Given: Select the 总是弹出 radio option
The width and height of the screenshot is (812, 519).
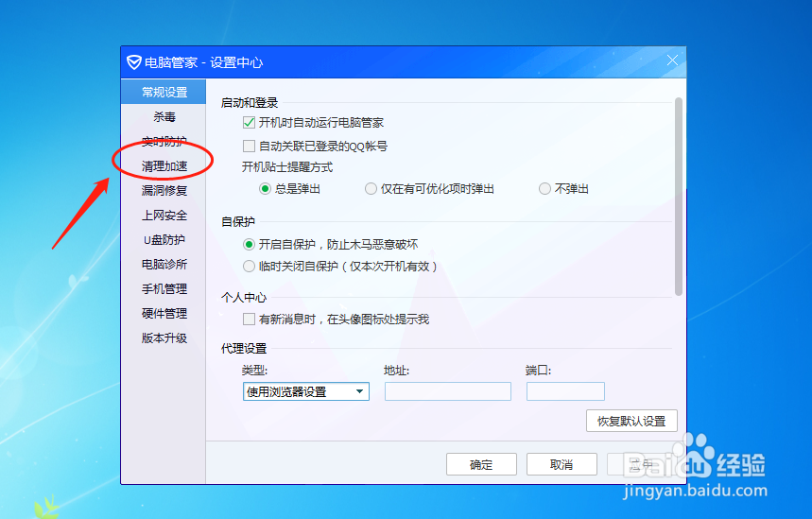Looking at the screenshot, I should 265,189.
